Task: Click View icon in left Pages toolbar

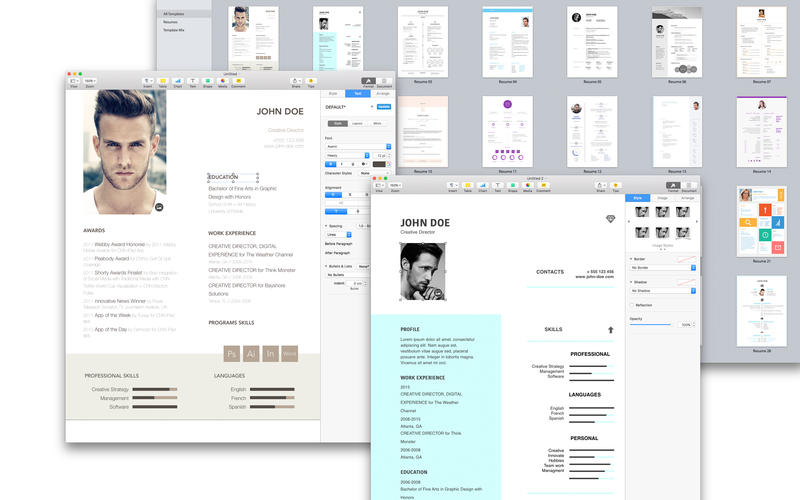Action: coord(73,81)
